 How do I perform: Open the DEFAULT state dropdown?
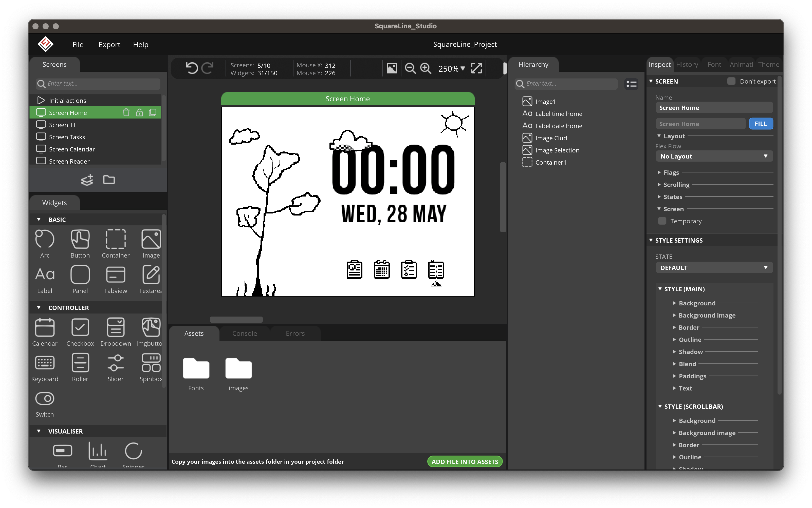714,268
